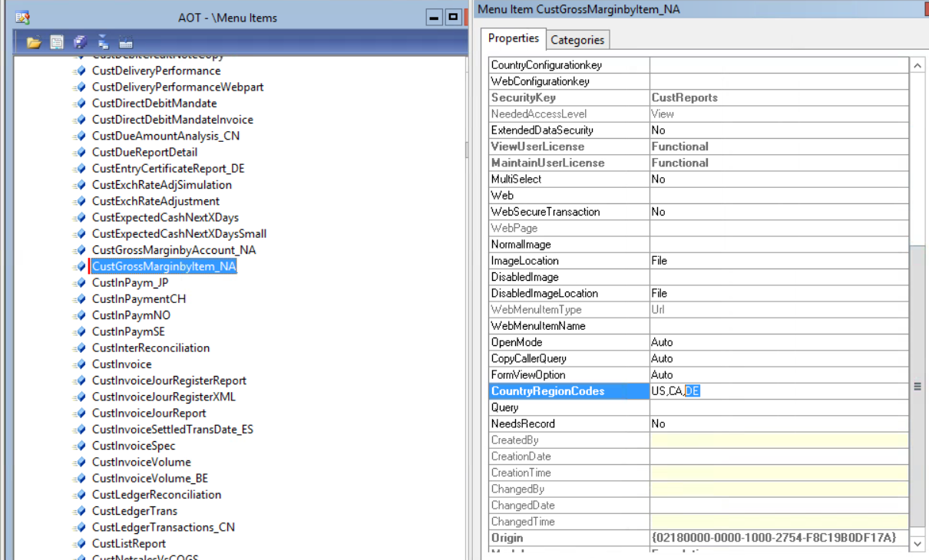Click the fourth AOT toolbar icon with arrow

[103, 43]
